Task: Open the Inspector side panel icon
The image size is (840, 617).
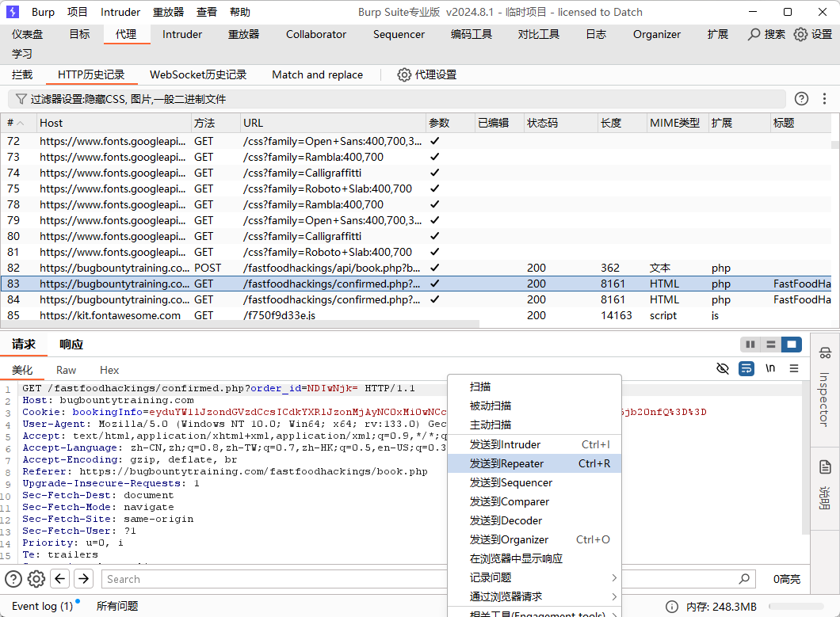Action: (825, 353)
